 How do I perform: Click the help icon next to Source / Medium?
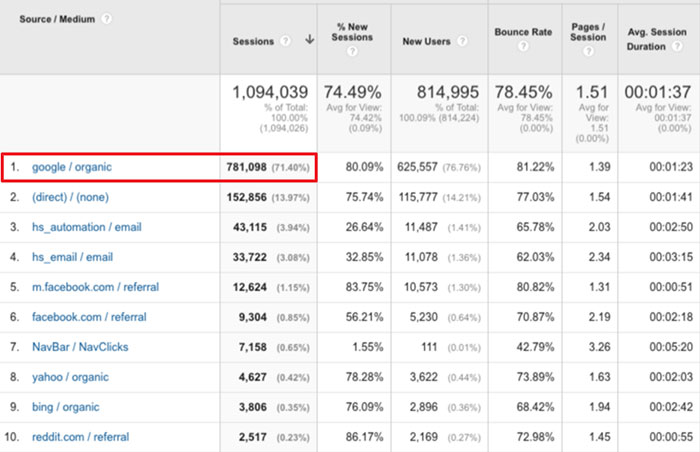107,19
